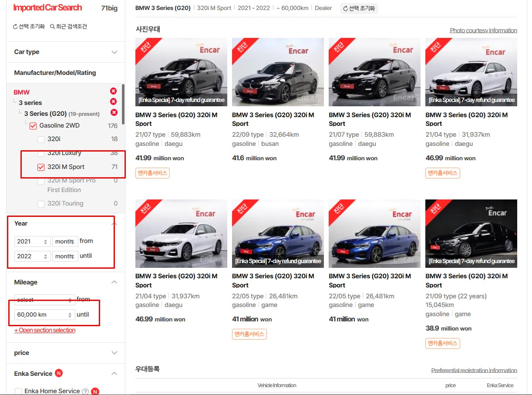The image size is (532, 395).
Task: Check the 320i Luxury checkbox
Action: [41, 153]
